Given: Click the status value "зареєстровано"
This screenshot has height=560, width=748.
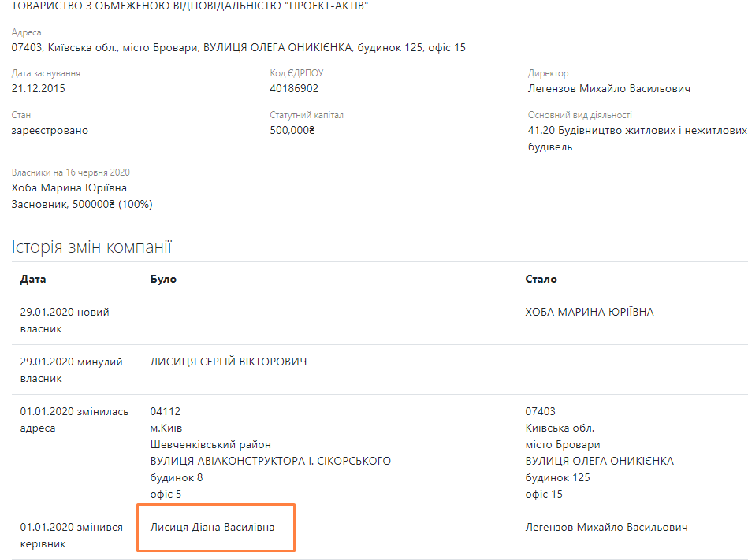Looking at the screenshot, I should point(50,130).
